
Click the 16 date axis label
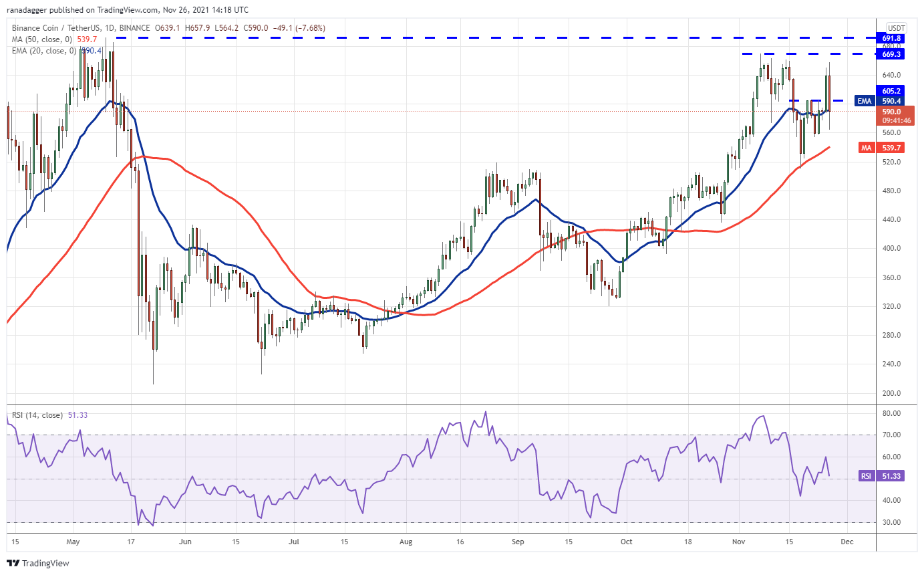click(460, 542)
